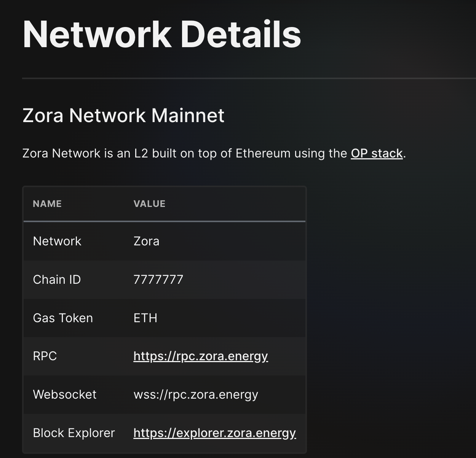Click the NAME column header
Image resolution: width=476 pixels, height=458 pixels.
tap(47, 204)
